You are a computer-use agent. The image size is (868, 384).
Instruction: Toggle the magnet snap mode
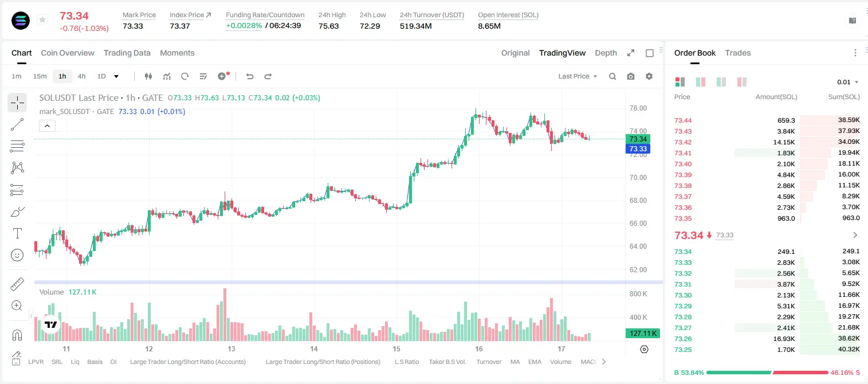pos(17,335)
